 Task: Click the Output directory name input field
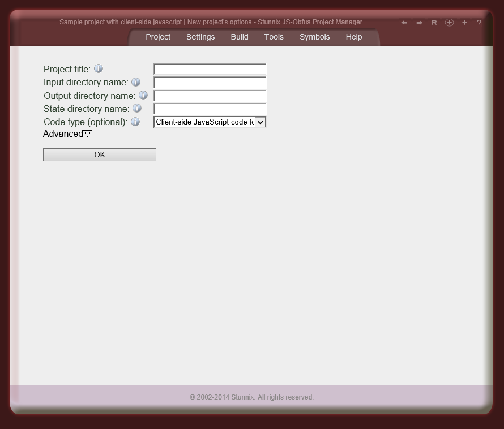pos(210,96)
